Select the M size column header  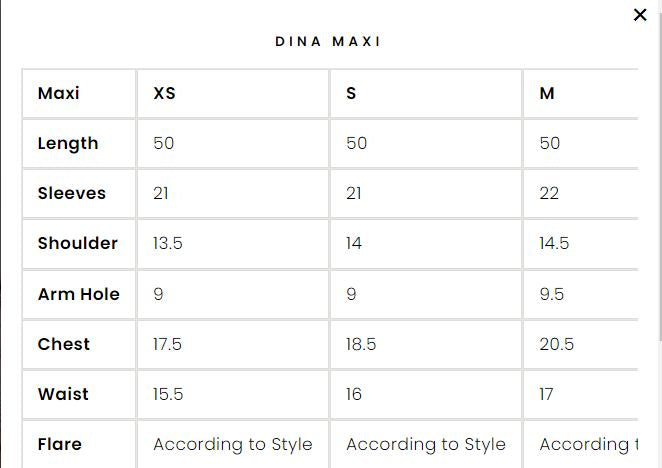tap(547, 93)
